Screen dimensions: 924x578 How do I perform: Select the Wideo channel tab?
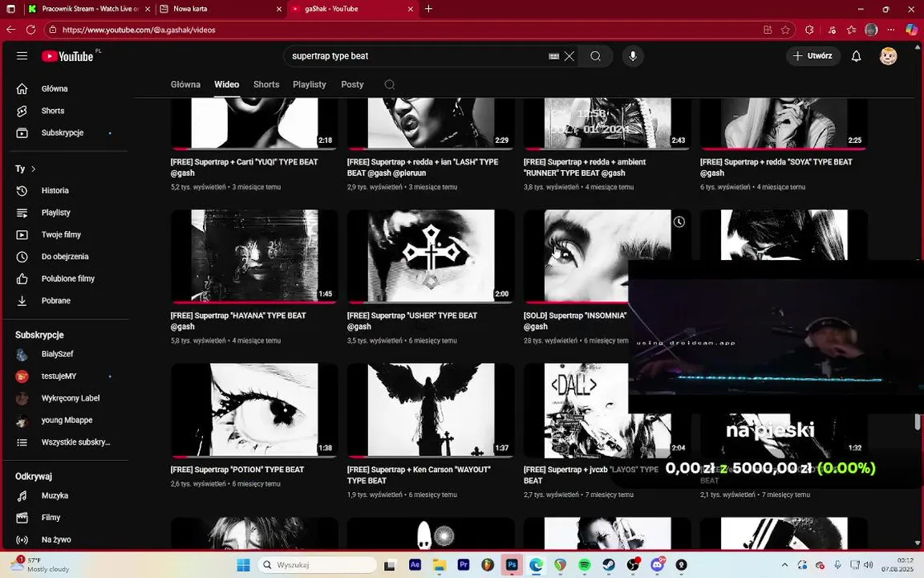226,84
